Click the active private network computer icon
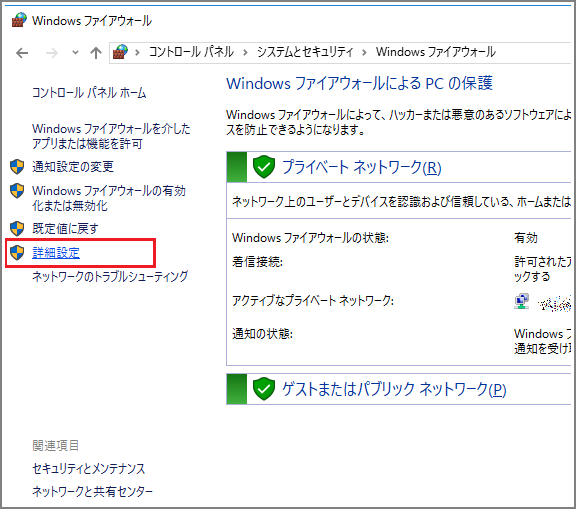This screenshot has width=576, height=509. (522, 301)
